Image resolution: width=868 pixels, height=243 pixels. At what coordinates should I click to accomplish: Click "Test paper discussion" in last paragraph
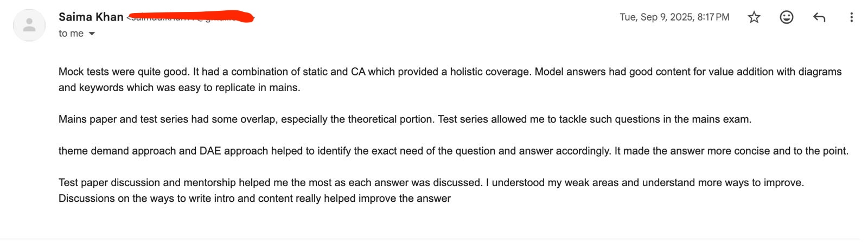coord(109,183)
